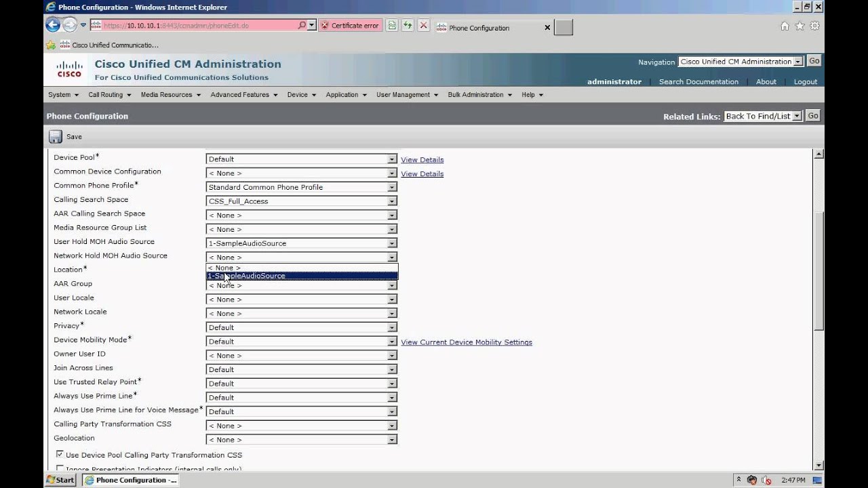Click the Windows Start button

[x=60, y=480]
